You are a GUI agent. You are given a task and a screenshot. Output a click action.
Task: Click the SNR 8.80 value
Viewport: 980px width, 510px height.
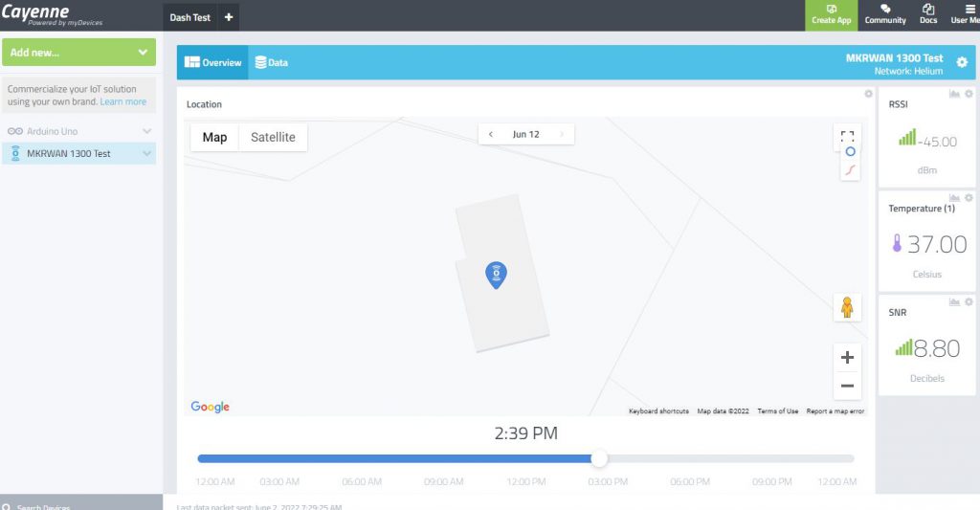(937, 348)
